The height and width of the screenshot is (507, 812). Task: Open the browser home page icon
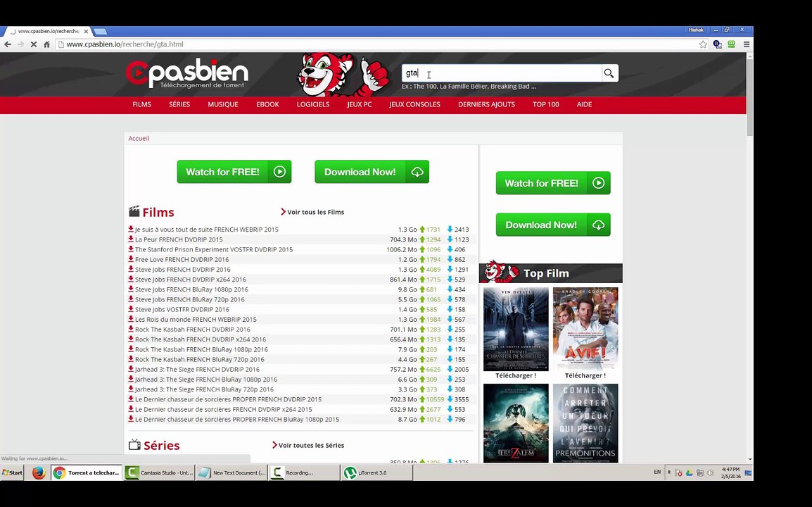[x=46, y=44]
